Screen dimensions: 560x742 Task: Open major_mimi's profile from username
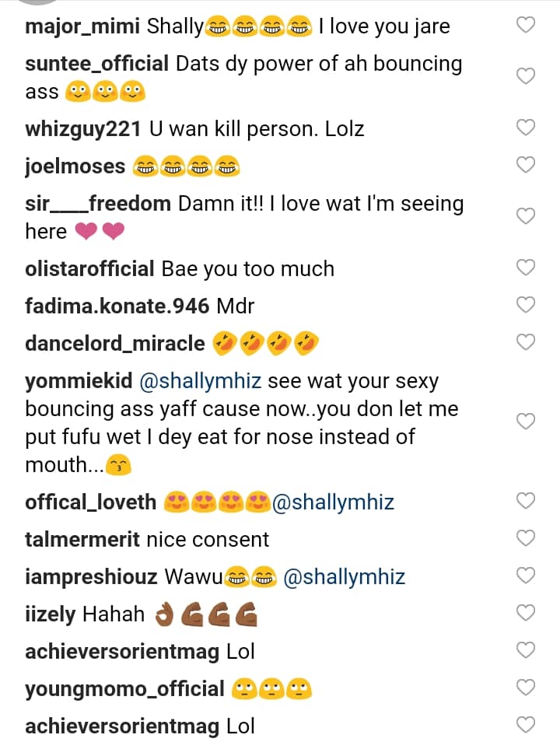82,26
